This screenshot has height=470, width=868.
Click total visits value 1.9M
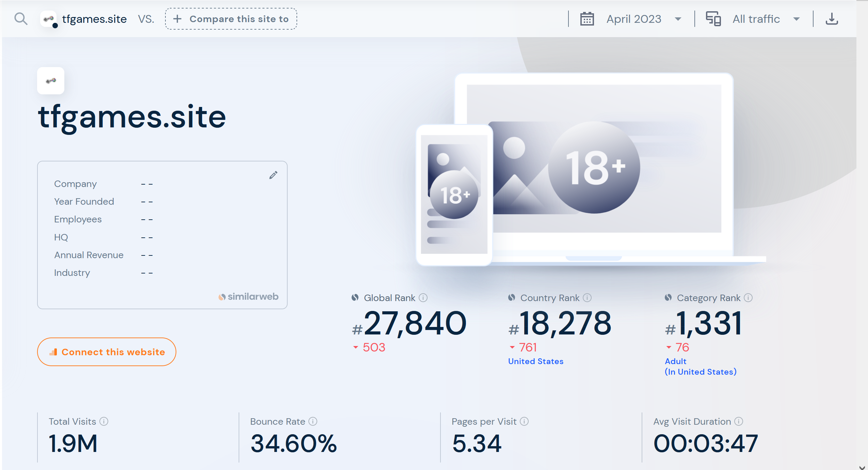73,444
